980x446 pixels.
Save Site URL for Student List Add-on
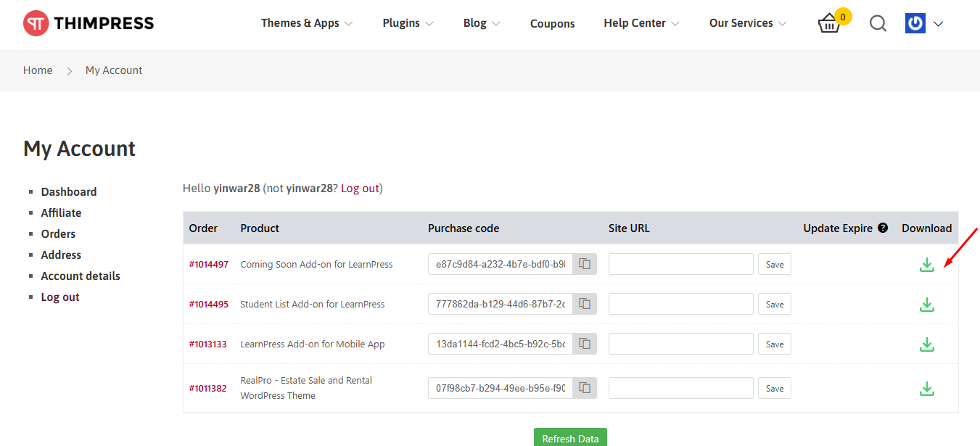pyautogui.click(x=775, y=304)
